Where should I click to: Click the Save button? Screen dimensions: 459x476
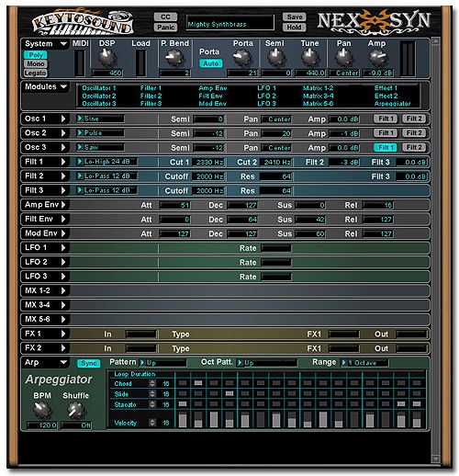pyautogui.click(x=294, y=17)
